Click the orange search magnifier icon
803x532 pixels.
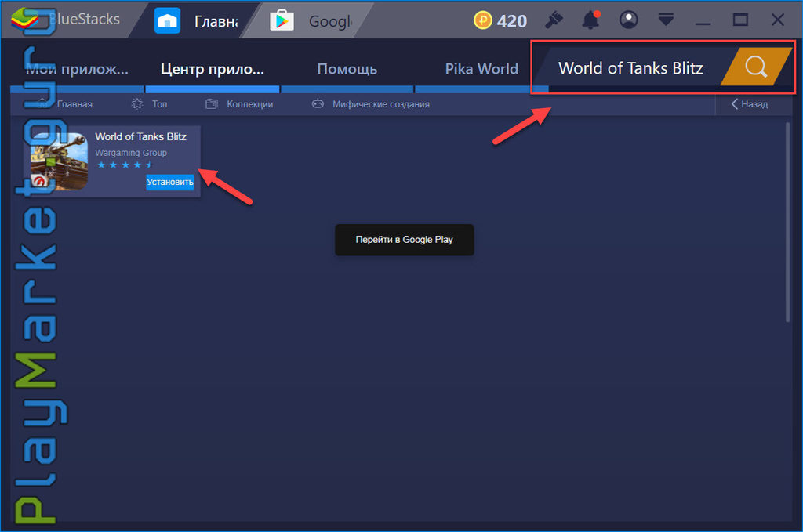click(756, 67)
